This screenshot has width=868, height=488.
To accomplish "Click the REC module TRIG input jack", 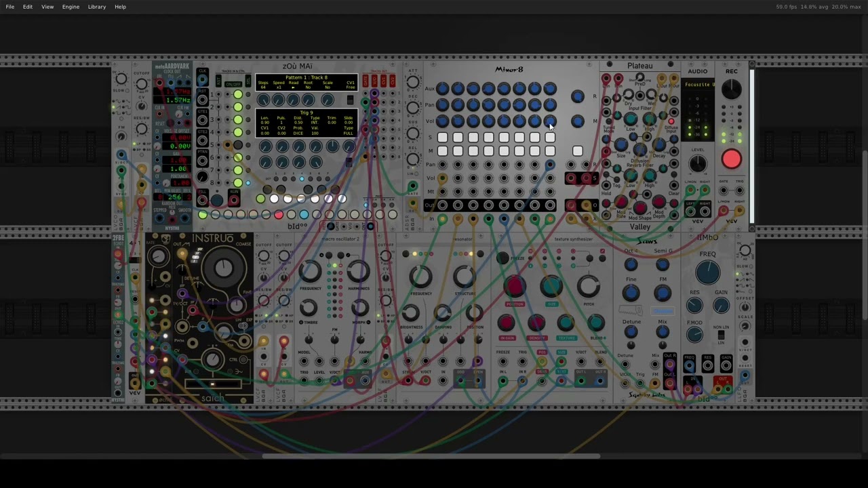I will pyautogui.click(x=738, y=190).
